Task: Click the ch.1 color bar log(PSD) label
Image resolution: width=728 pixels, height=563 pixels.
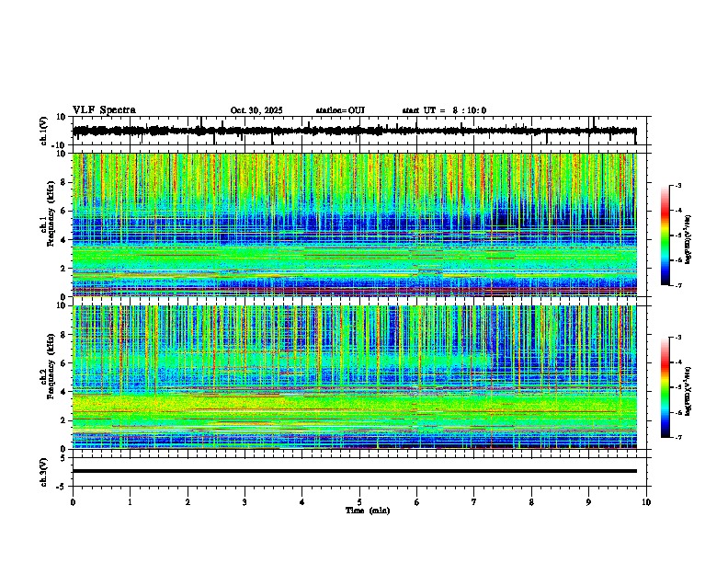Action: point(688,240)
